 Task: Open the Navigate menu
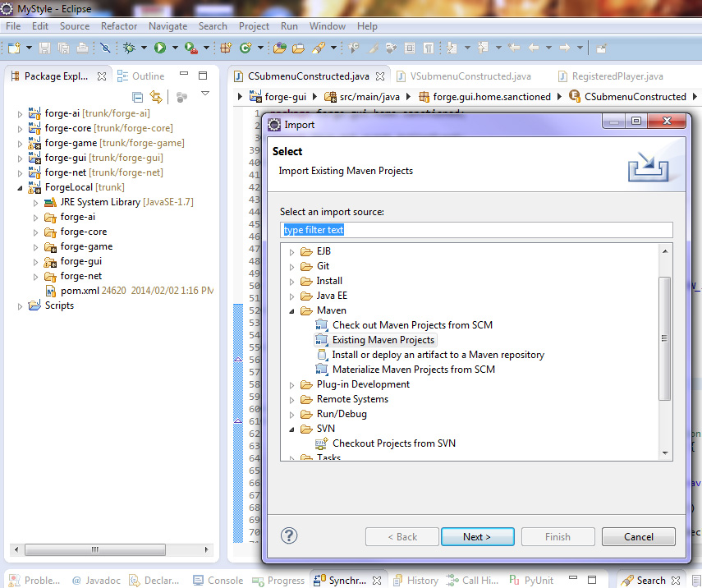click(167, 26)
